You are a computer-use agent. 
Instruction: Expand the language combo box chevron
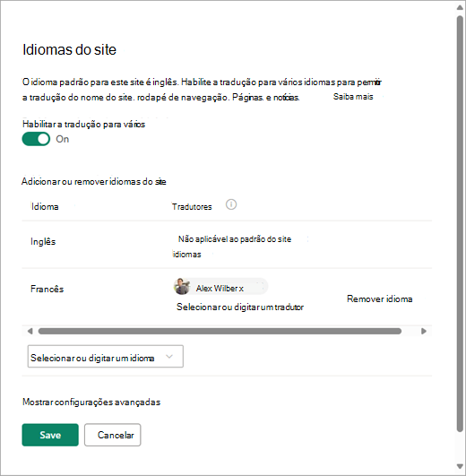[169, 357]
